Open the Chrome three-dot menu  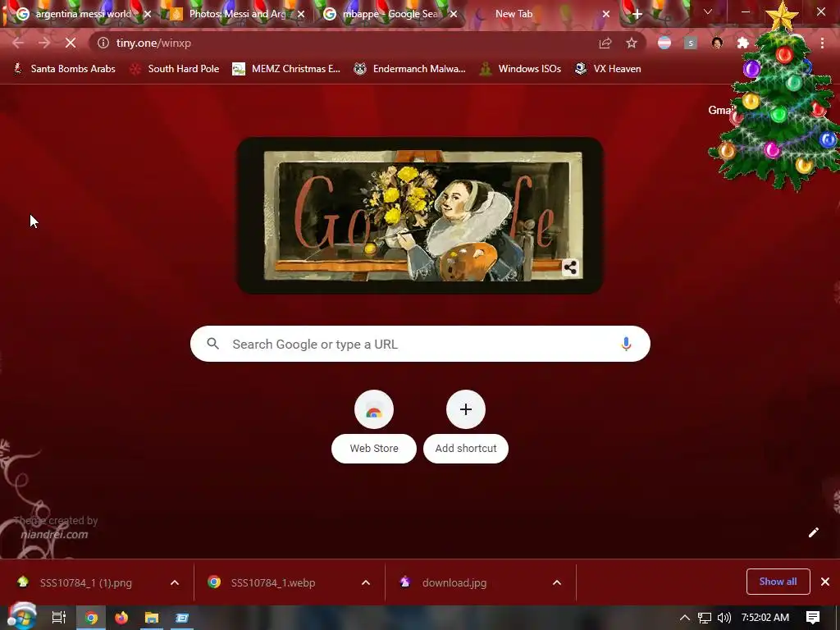822,43
